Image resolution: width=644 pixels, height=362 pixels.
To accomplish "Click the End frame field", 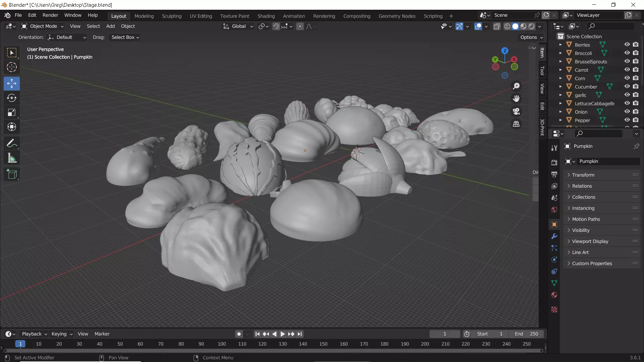I will pos(527,334).
